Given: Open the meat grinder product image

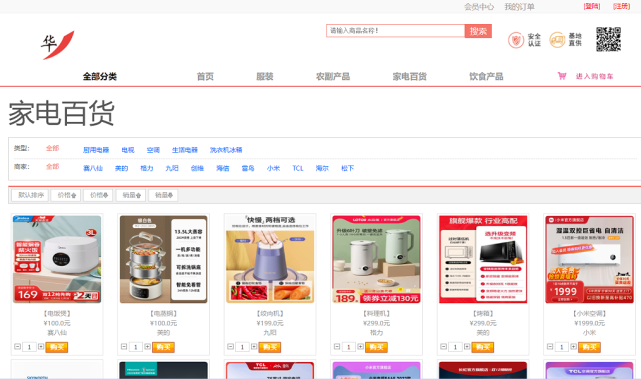Looking at the screenshot, I should point(270,259).
